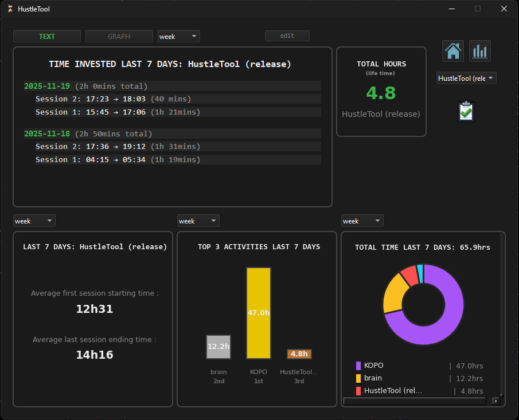Click the brain 2nd label
The height and width of the screenshot is (420, 519).
pyautogui.click(x=218, y=376)
